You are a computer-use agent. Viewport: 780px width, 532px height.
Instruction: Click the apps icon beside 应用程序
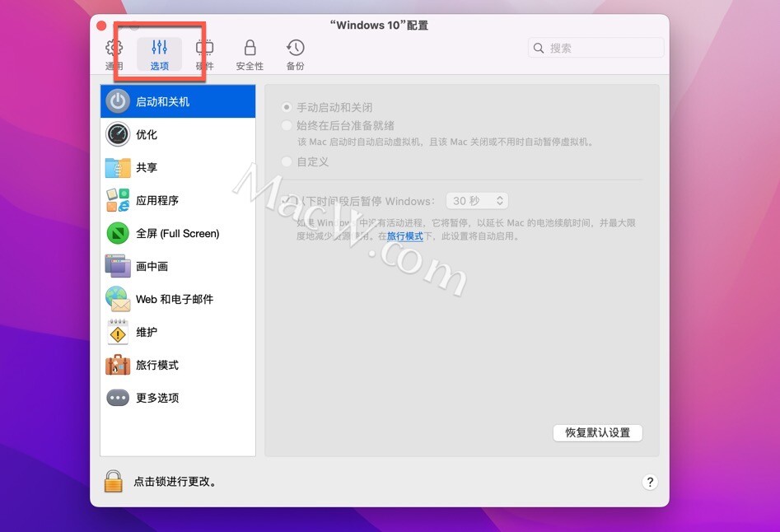pyautogui.click(x=118, y=200)
